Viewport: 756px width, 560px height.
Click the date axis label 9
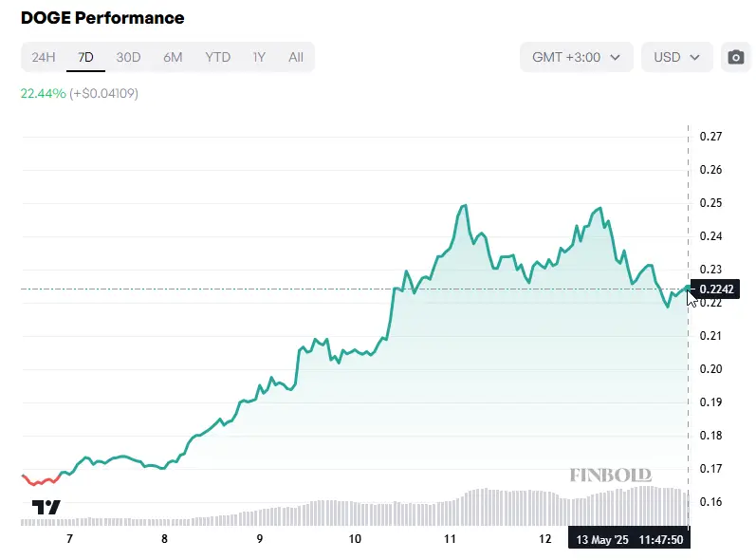(259, 539)
